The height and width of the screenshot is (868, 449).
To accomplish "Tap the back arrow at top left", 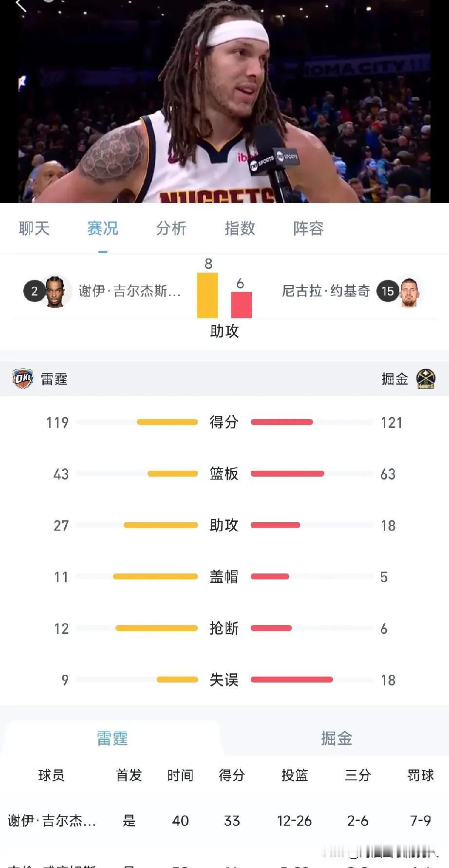I will [x=21, y=5].
